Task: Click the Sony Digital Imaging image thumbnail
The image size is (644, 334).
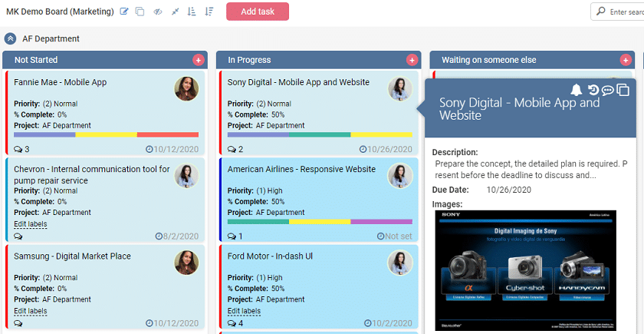Action: coord(526,270)
